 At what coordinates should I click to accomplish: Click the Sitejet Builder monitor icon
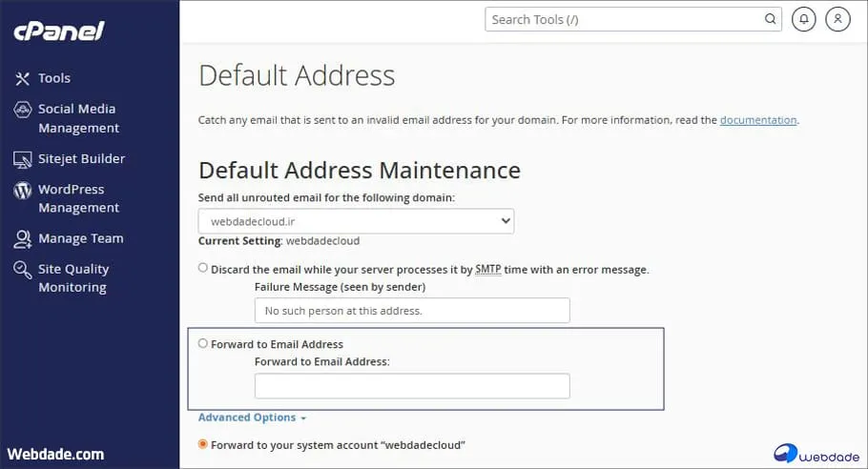pos(23,159)
